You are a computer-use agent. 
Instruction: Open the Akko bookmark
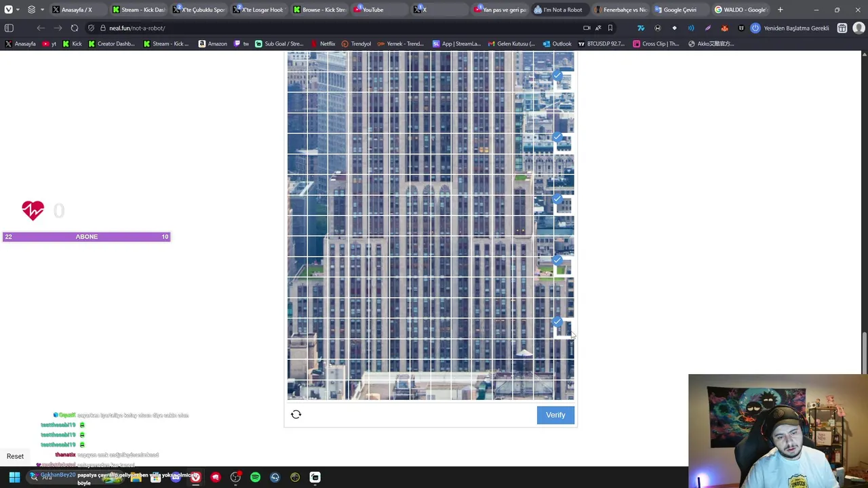pos(711,43)
